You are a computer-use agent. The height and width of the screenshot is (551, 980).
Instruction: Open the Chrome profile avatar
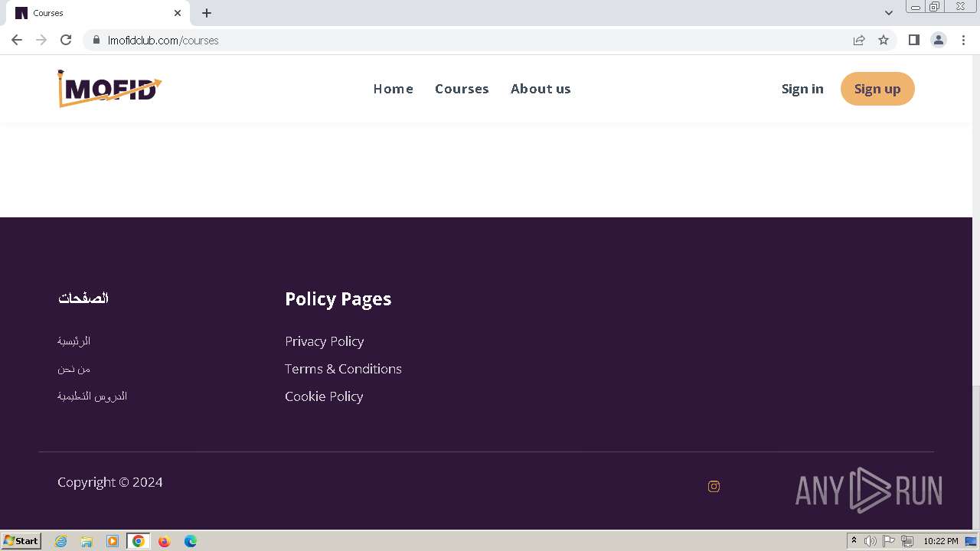(939, 40)
